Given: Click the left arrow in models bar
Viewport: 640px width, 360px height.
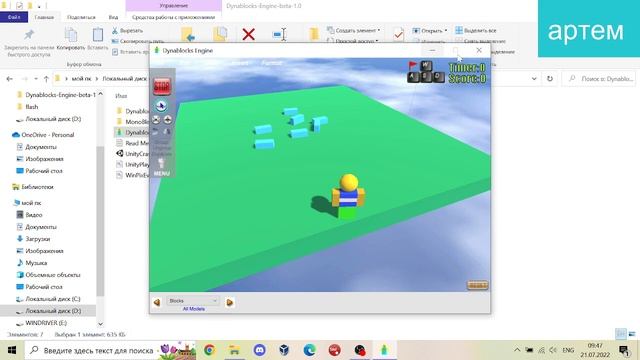Looking at the screenshot, I should [157, 302].
